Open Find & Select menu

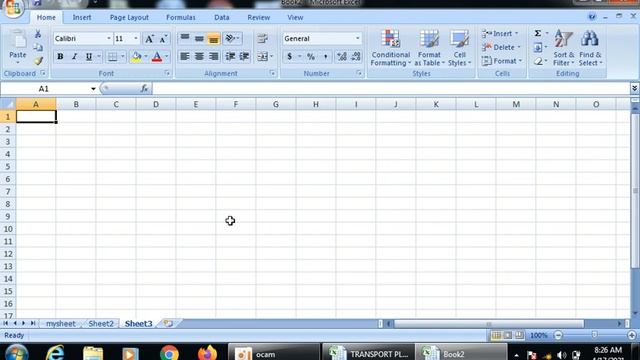590,48
